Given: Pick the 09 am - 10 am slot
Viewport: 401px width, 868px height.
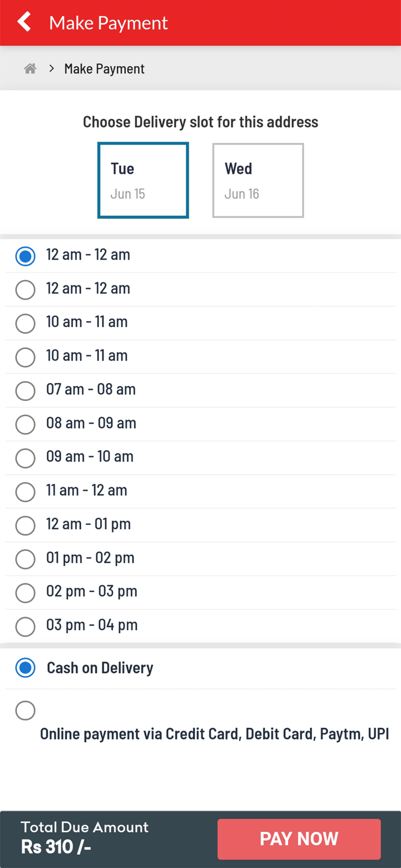Looking at the screenshot, I should [25, 458].
